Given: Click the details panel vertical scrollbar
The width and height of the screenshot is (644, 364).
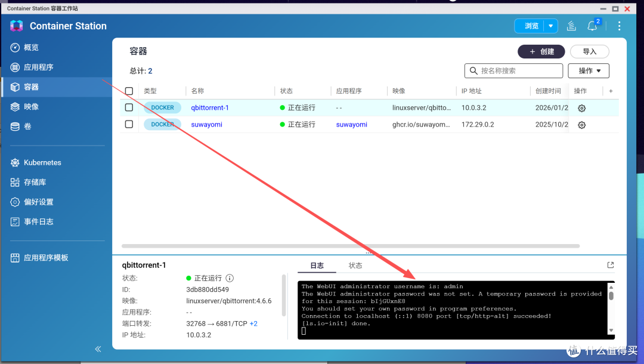Looking at the screenshot, I should [283, 295].
